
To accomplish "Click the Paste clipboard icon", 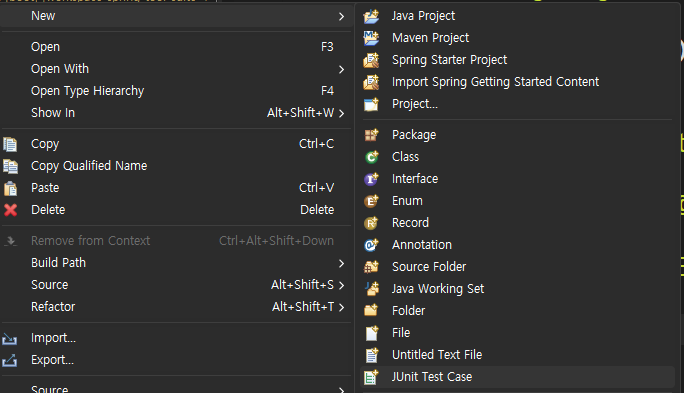I will point(10,188).
